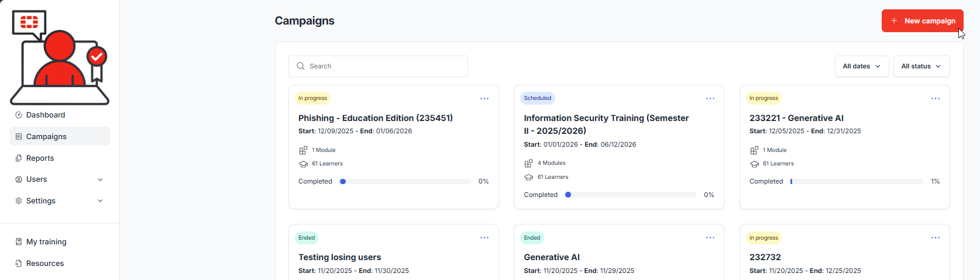Open the 1 Module link on 233221 card
The width and height of the screenshot is (980, 280).
point(775,150)
